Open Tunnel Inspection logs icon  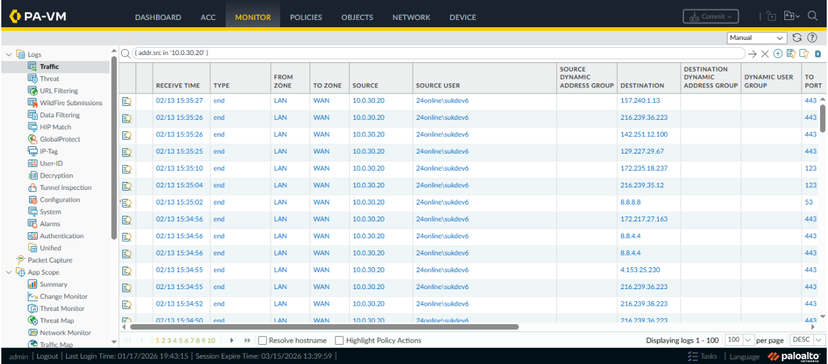[32, 188]
